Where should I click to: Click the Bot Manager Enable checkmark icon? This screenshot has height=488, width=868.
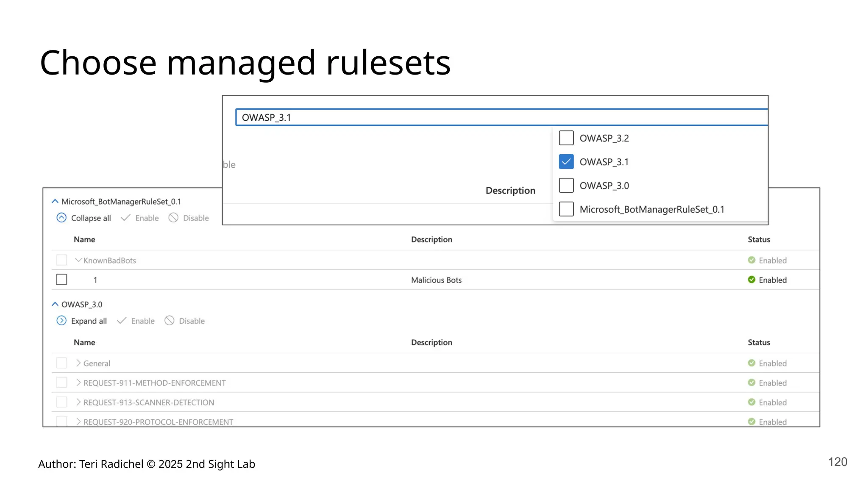[x=125, y=218]
